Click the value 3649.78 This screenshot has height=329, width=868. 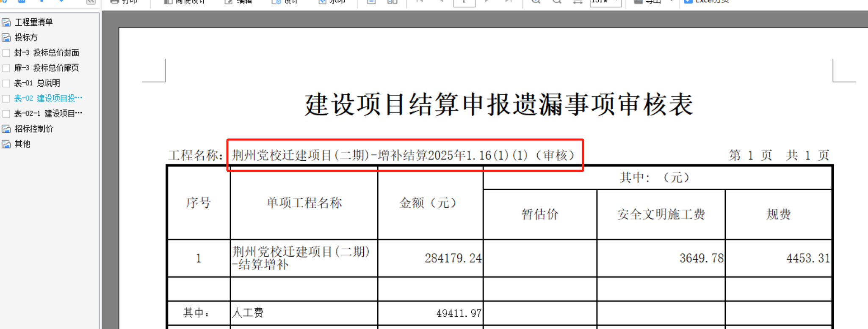point(702,258)
